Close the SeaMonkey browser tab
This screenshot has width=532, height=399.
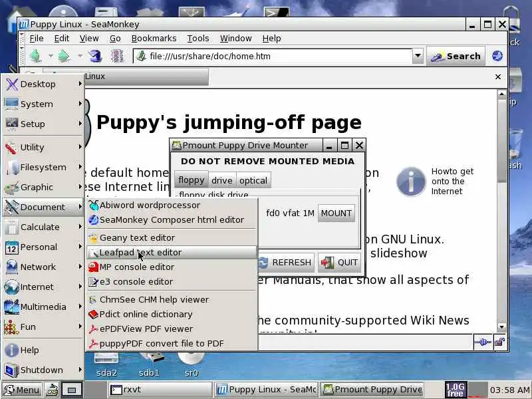tap(497, 76)
